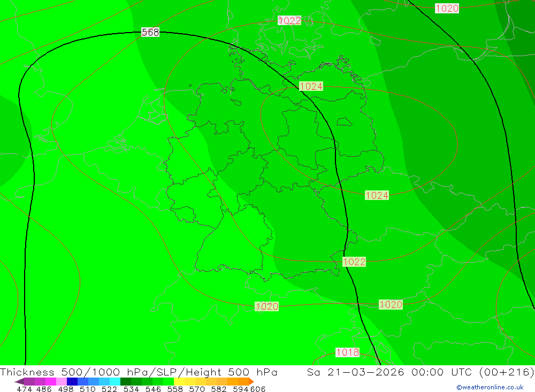Image resolution: width=535 pixels, height=392 pixels.
Task: Click the 582 legend value
Action: tap(218, 389)
